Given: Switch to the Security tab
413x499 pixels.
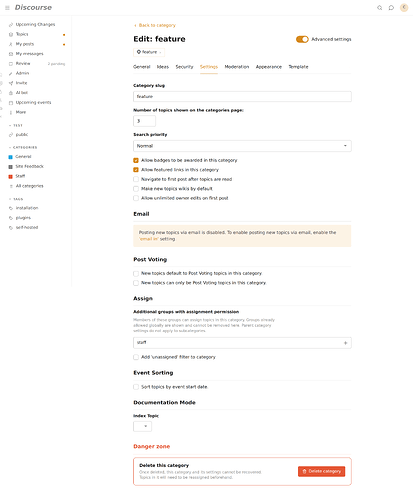Looking at the screenshot, I should (184, 67).
